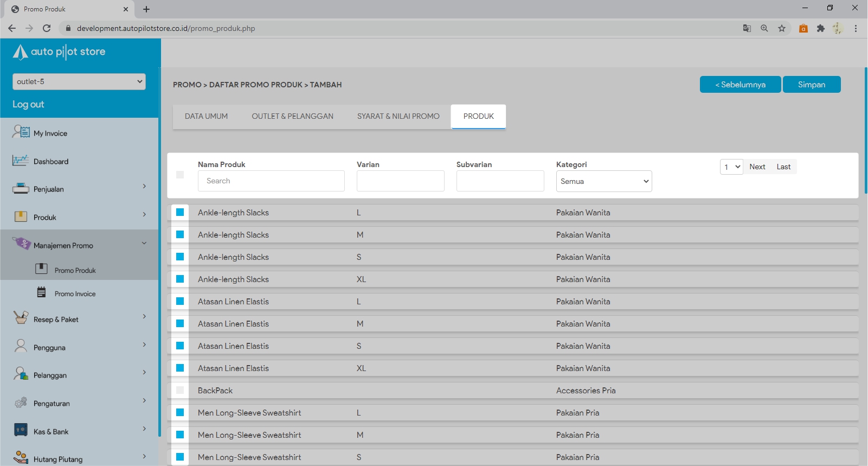Viewport: 868px width, 466px height.
Task: Bookmark this page with the star icon
Action: (x=781, y=28)
